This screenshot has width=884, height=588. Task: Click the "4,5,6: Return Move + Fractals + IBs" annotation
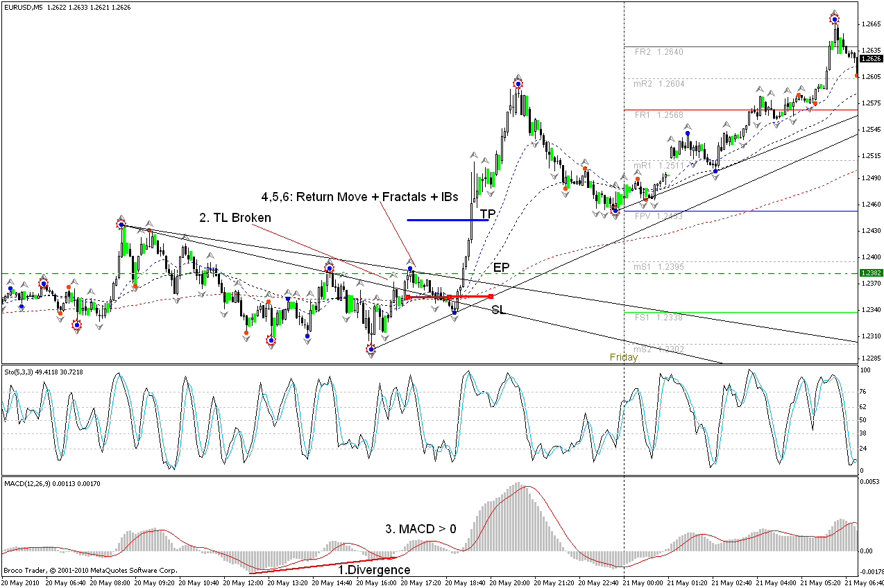[359, 197]
